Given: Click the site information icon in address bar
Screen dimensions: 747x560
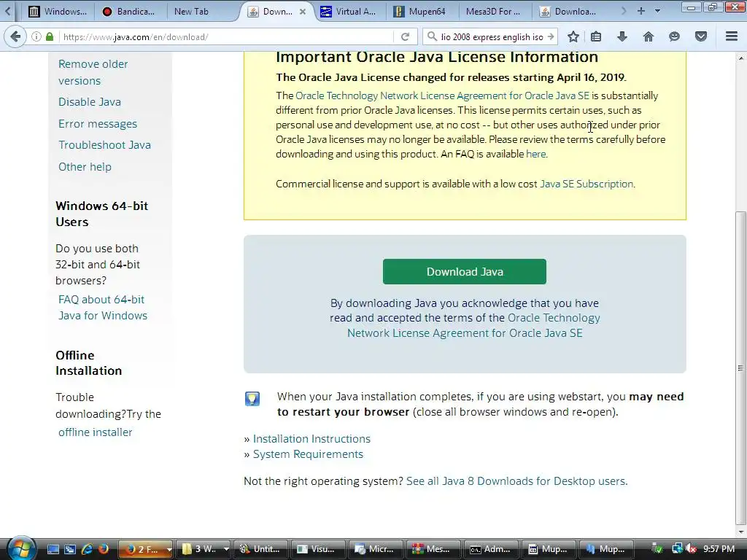Looking at the screenshot, I should [x=36, y=36].
